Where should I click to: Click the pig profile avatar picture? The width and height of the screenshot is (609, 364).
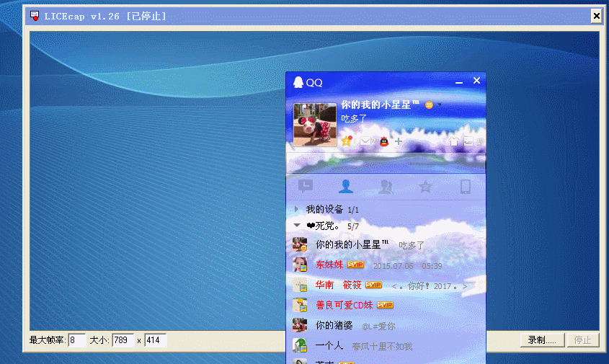pos(315,125)
